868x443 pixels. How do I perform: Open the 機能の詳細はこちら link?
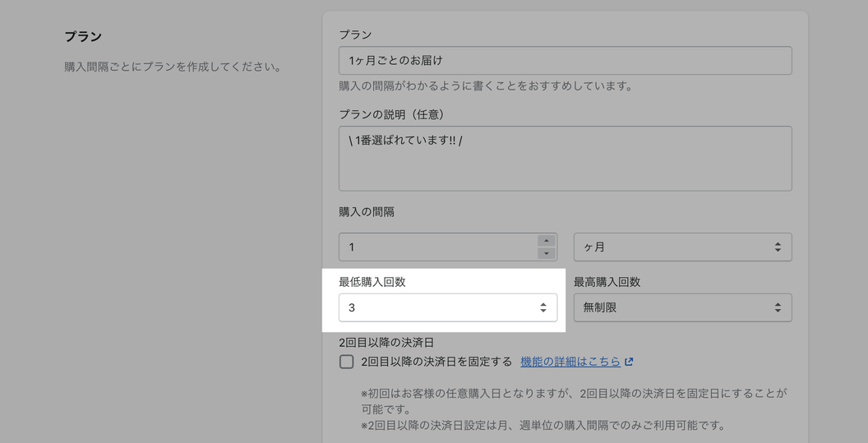pyautogui.click(x=570, y=362)
